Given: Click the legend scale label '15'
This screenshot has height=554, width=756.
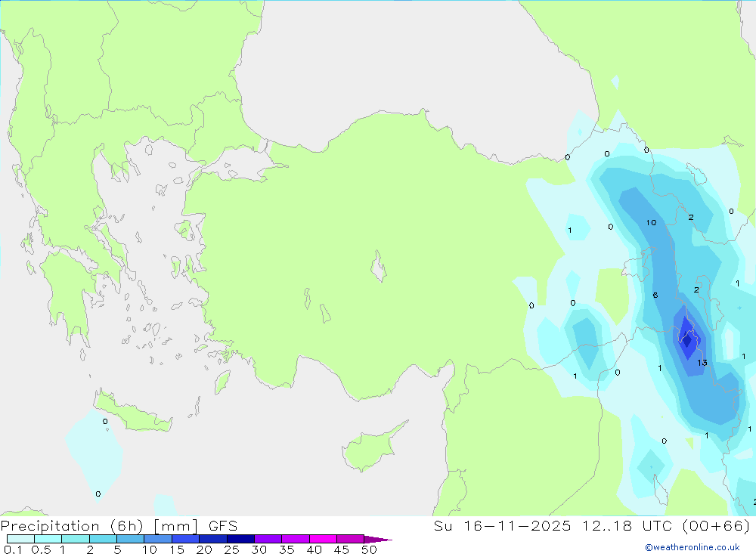Looking at the screenshot, I should tap(177, 549).
